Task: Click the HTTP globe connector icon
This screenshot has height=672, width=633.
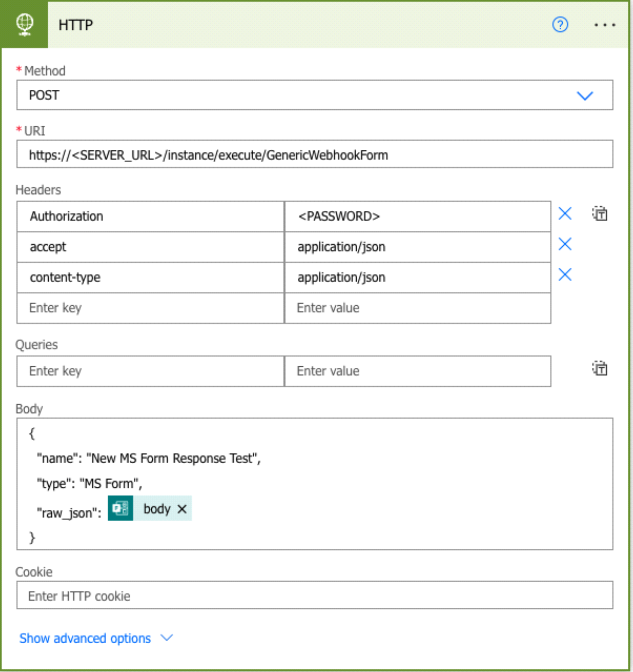Action: tap(24, 24)
